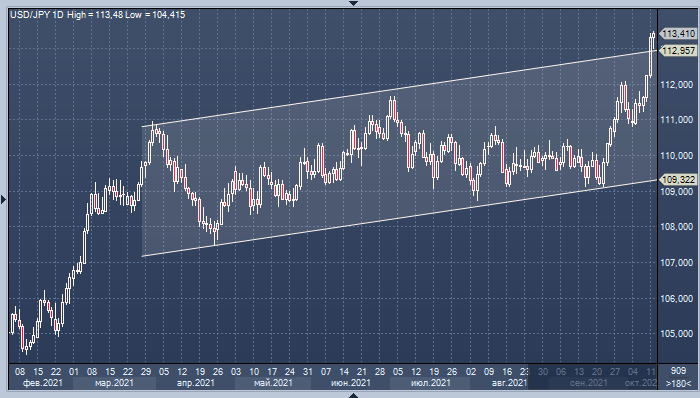
Task: Select the lower channel trend line
Action: 400,218
